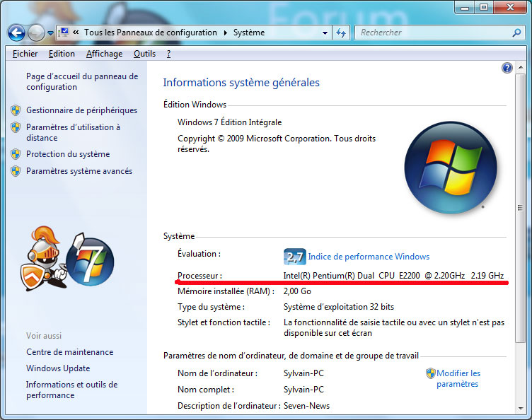Click the 2,00 Go memory value
Screen dimensions: 532x420
[x=297, y=291]
